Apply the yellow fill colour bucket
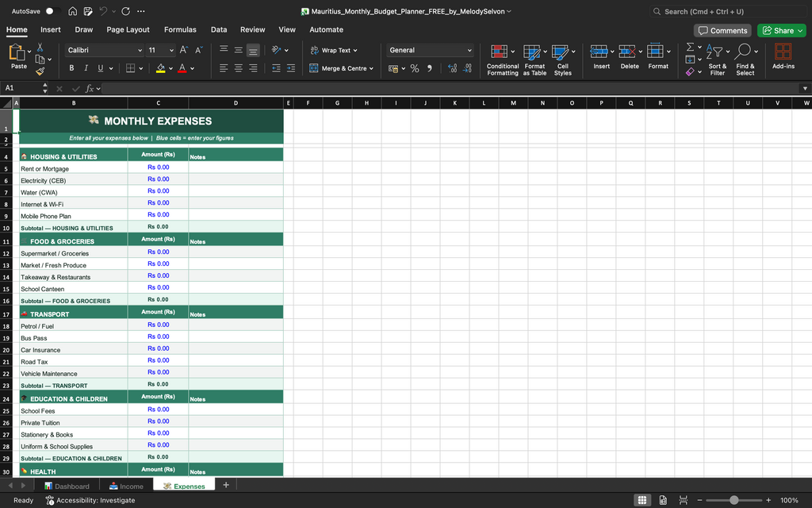Image resolution: width=812 pixels, height=508 pixels. point(160,68)
